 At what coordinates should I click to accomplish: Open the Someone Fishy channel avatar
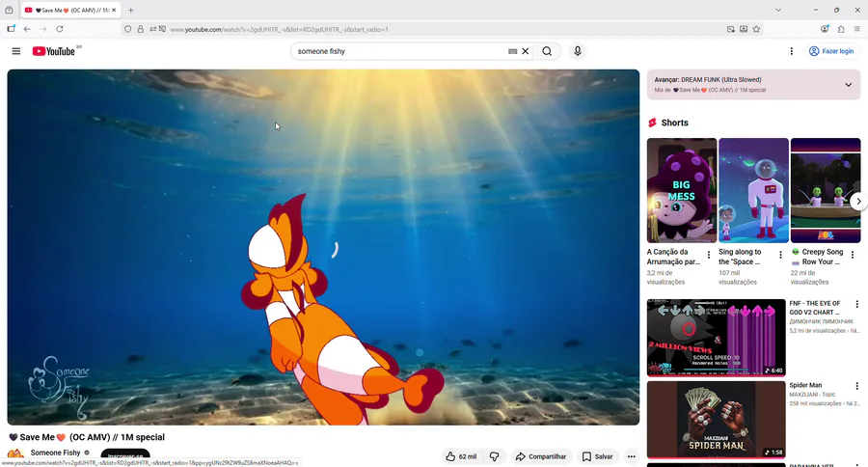tap(15, 454)
